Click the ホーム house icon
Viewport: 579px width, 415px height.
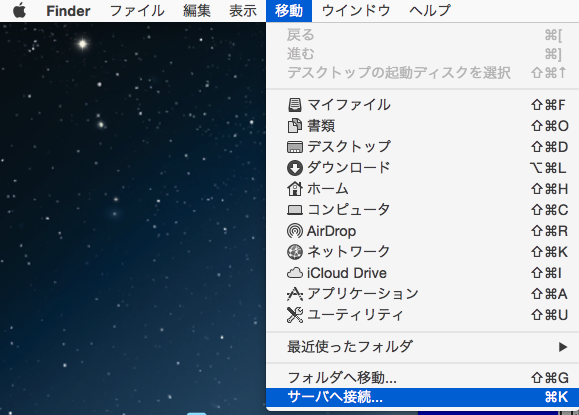[294, 189]
